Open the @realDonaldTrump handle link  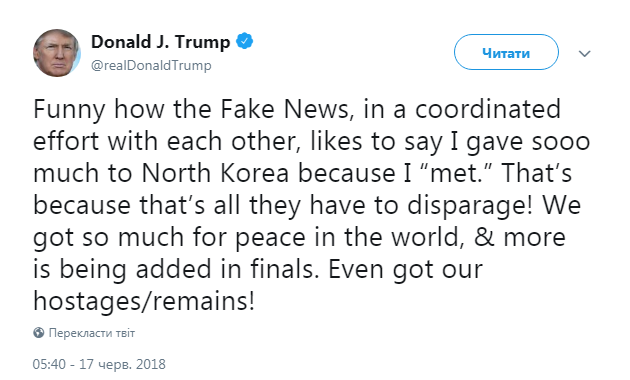click(x=151, y=65)
